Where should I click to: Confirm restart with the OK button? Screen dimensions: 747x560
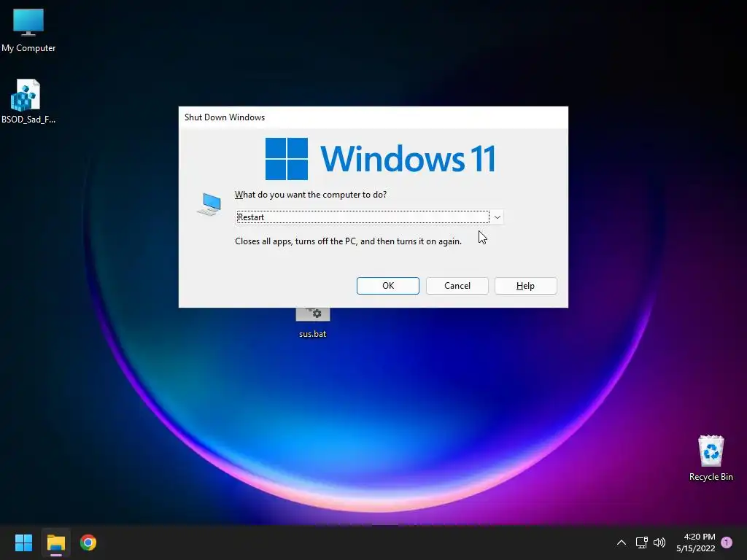388,286
